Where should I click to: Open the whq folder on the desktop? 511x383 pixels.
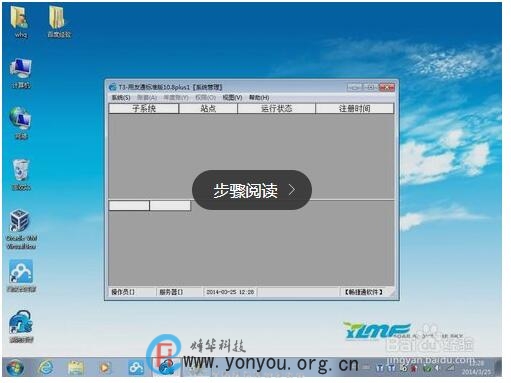point(20,22)
